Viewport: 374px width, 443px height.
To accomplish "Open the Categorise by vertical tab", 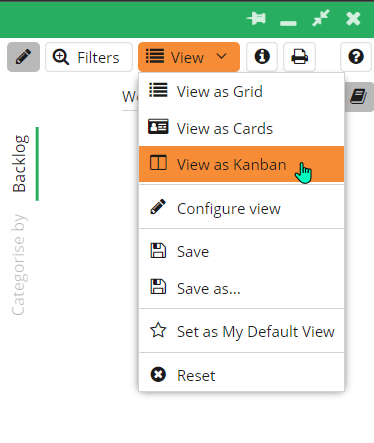I will click(x=19, y=265).
